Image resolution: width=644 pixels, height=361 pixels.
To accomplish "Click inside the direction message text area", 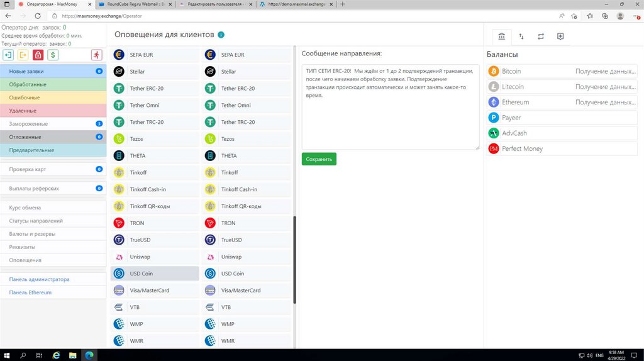I will [391, 107].
